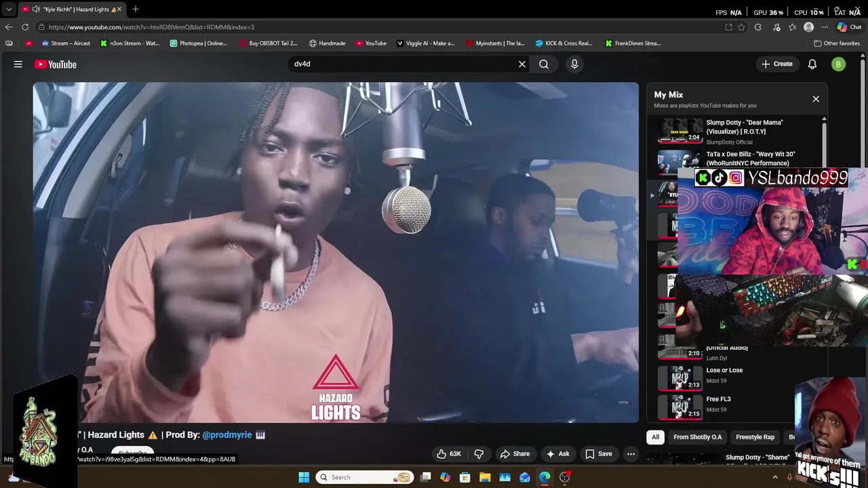Open favorites list icon in browser toolbar
Image resolution: width=868 pixels, height=488 pixels.
tap(791, 27)
